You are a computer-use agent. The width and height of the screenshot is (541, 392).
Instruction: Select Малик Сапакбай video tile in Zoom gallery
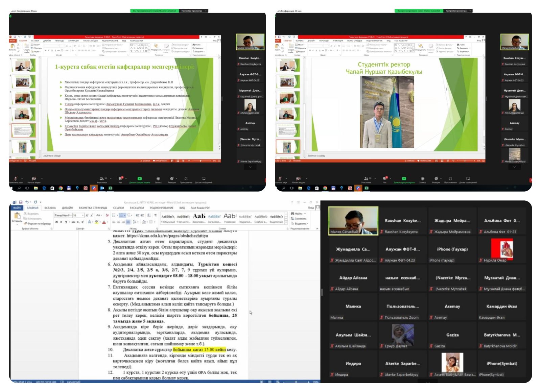coord(353,221)
